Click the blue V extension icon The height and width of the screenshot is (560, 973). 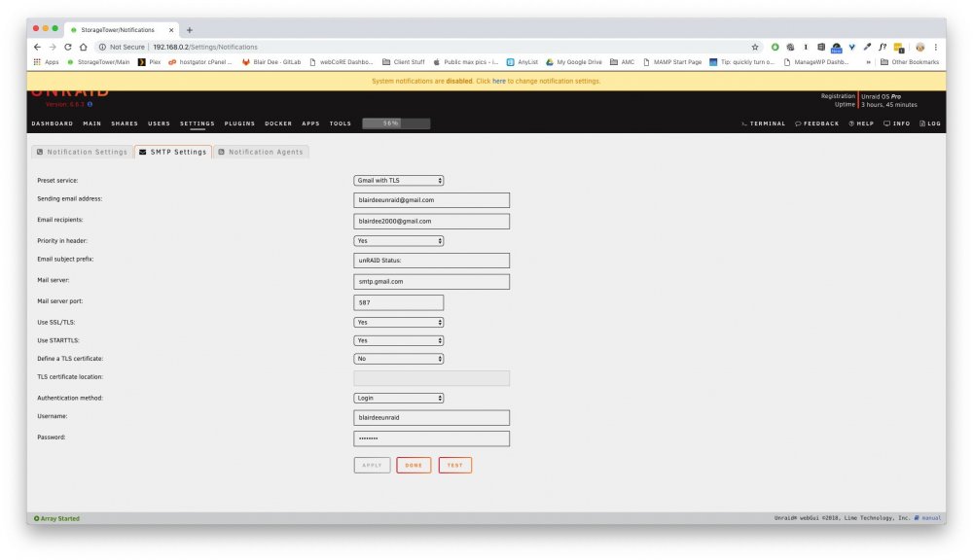point(852,47)
